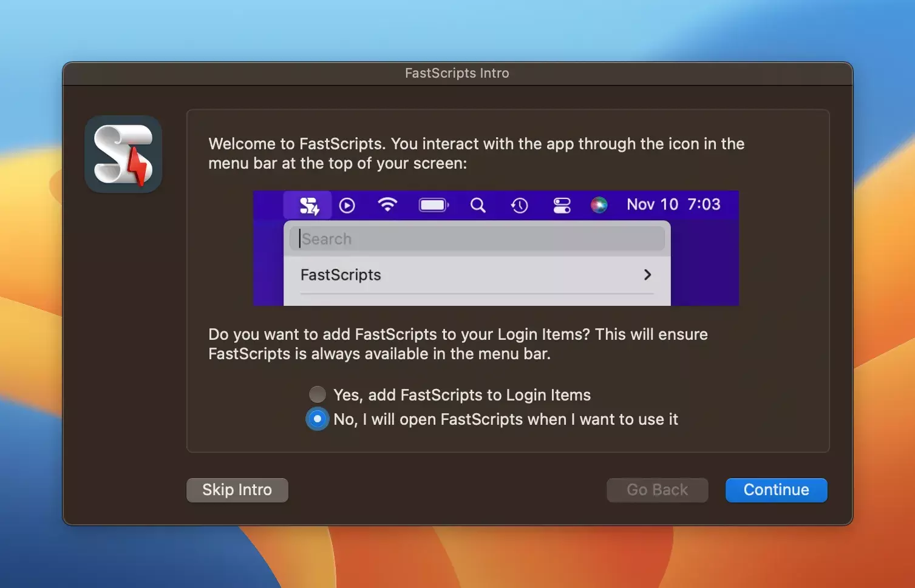The image size is (915, 588).
Task: Skip the intro with the Skip Intro button
Action: click(x=237, y=490)
